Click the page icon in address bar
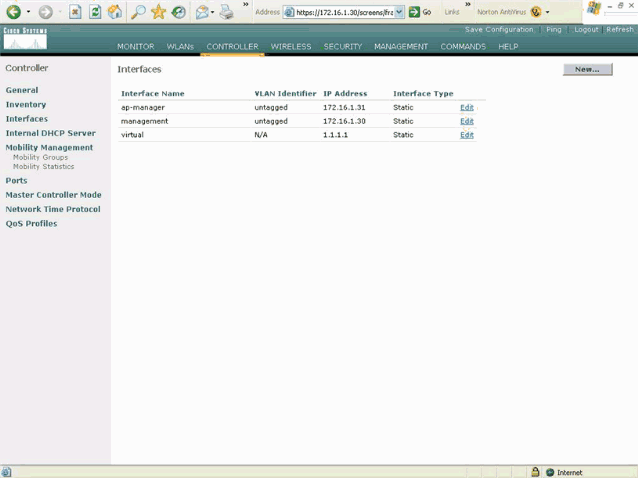 point(289,12)
